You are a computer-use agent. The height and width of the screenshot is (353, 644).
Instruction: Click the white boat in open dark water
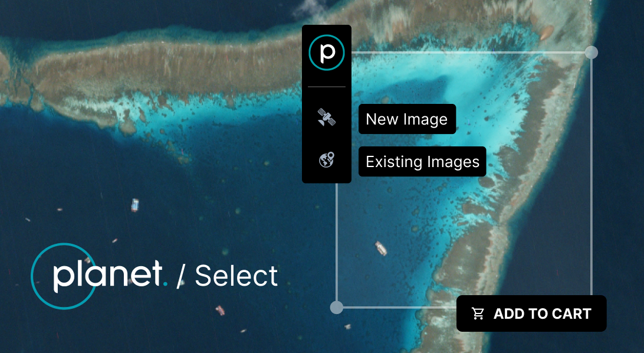point(134,205)
